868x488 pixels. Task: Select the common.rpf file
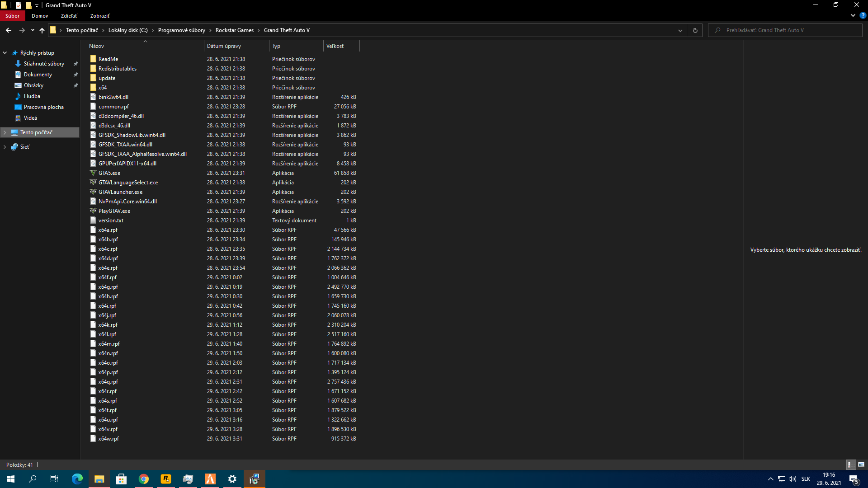coord(113,106)
